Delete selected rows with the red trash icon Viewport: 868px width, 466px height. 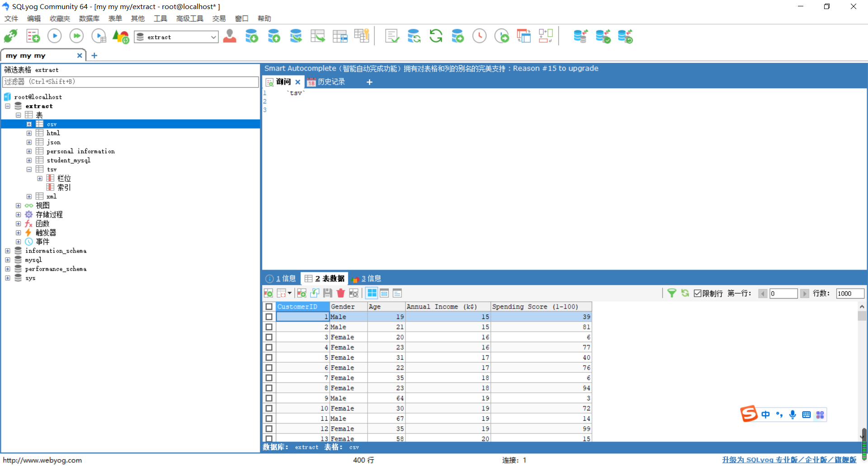(x=341, y=293)
